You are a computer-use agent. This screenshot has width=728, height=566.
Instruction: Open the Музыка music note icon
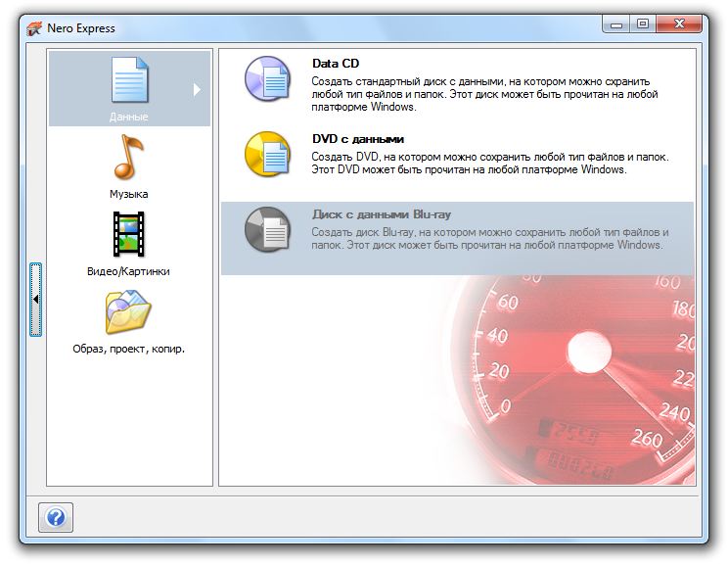(129, 157)
